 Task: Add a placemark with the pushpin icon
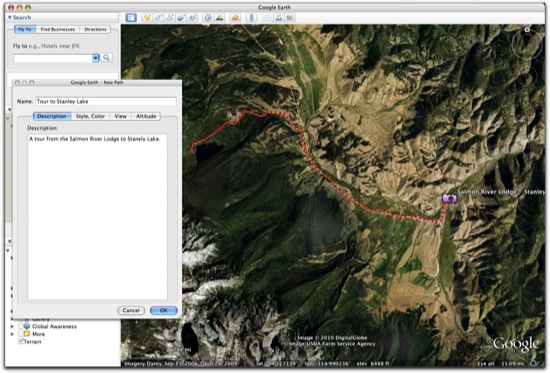(x=147, y=18)
